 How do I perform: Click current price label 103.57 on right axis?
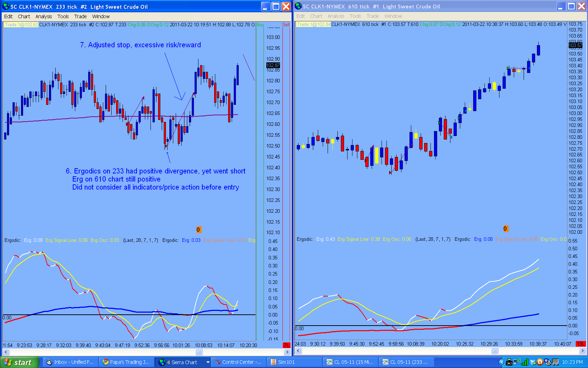575,45
